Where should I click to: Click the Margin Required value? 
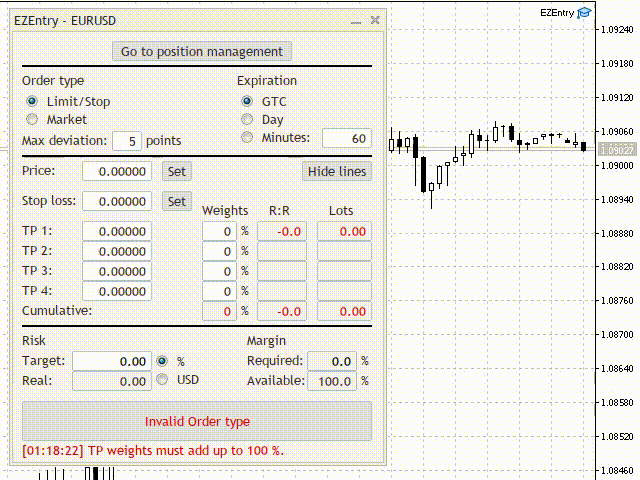332,361
